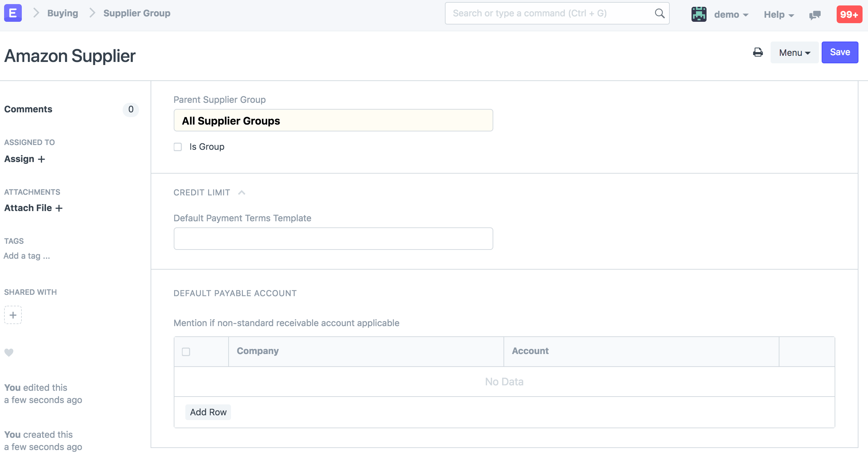Click Attach File + link
This screenshot has height=465, width=868.
click(33, 208)
